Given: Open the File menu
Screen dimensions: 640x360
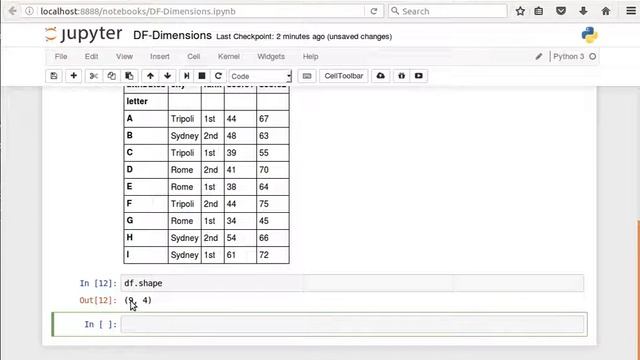Looking at the screenshot, I should click(61, 57).
